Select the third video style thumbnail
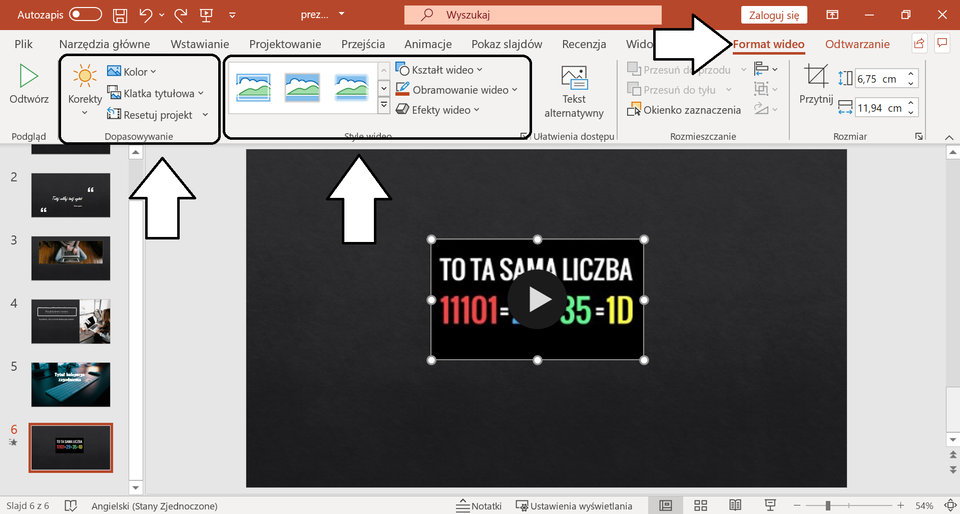The height and width of the screenshot is (514, 960). click(351, 88)
